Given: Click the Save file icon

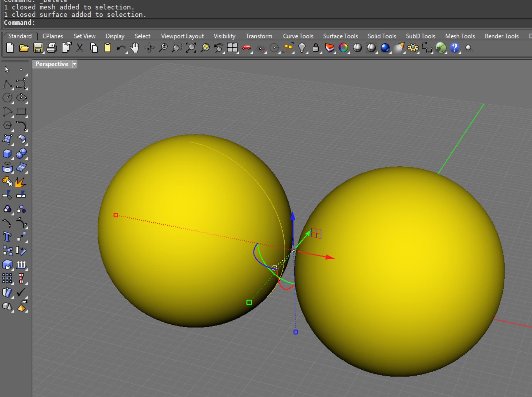Looking at the screenshot, I should click(38, 48).
